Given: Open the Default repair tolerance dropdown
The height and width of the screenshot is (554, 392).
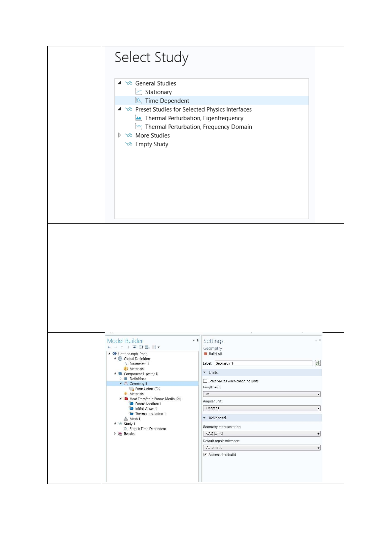Looking at the screenshot, I should point(261,448).
